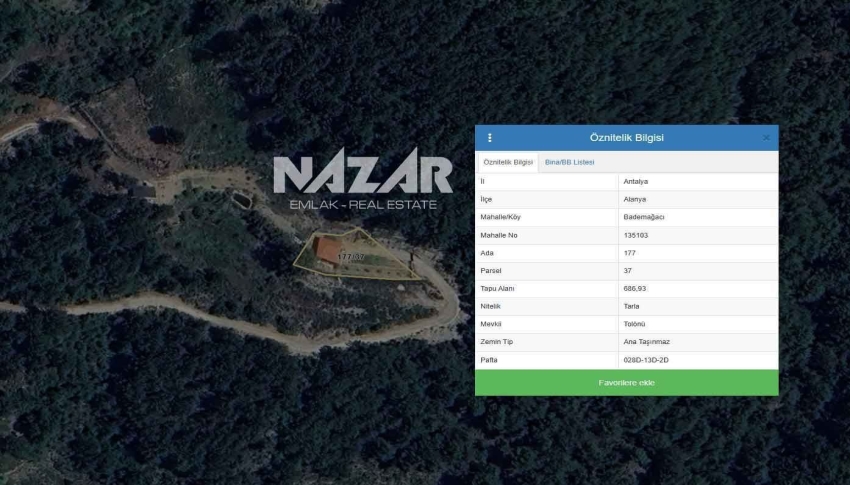Click the Favorilere ekle button
The height and width of the screenshot is (485, 850).
627,383
